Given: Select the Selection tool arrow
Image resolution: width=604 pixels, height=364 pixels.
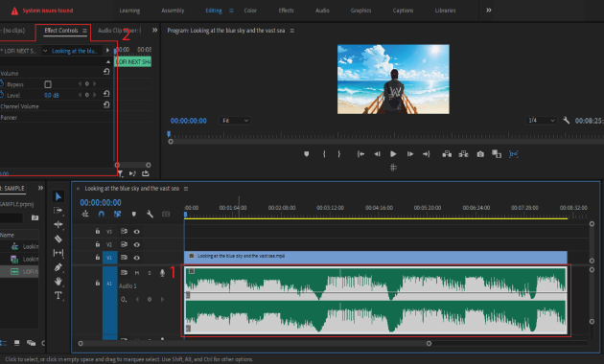Looking at the screenshot, I should 58,196.
